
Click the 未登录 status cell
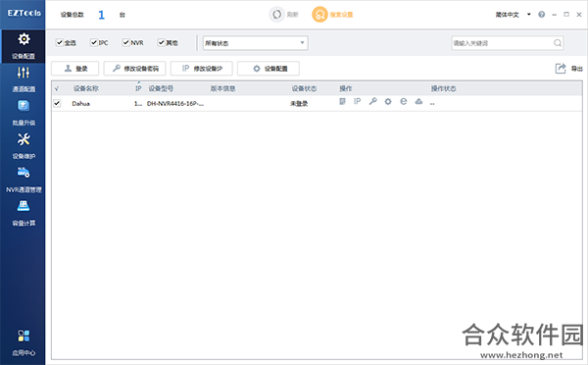pos(299,104)
